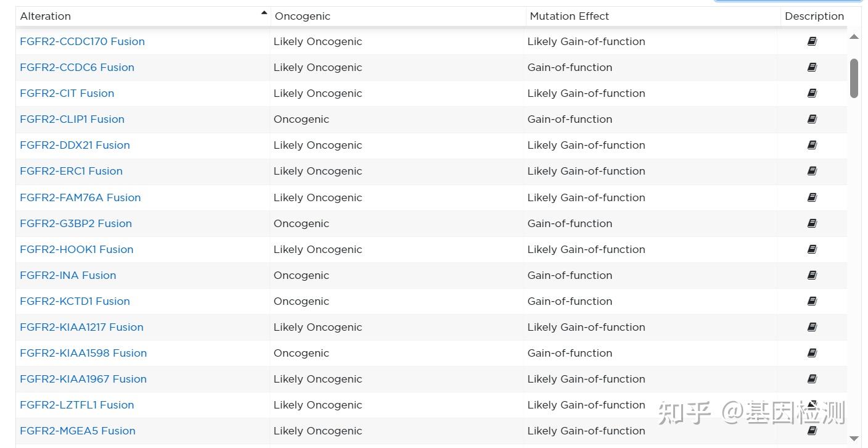View description icon for FGFR2-DDX21 Fusion
Image resolution: width=868 pixels, height=448 pixels.
(812, 145)
